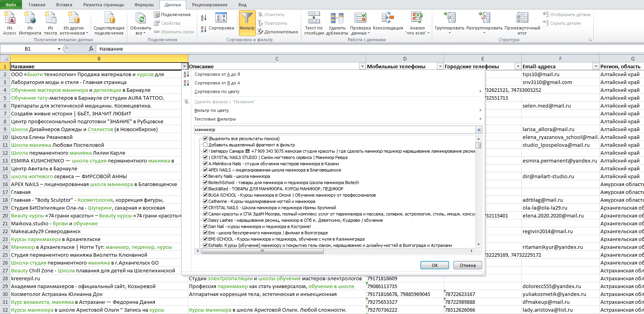Click Show Detail in Structure group
This screenshot has height=314, width=644.
tap(567, 15)
